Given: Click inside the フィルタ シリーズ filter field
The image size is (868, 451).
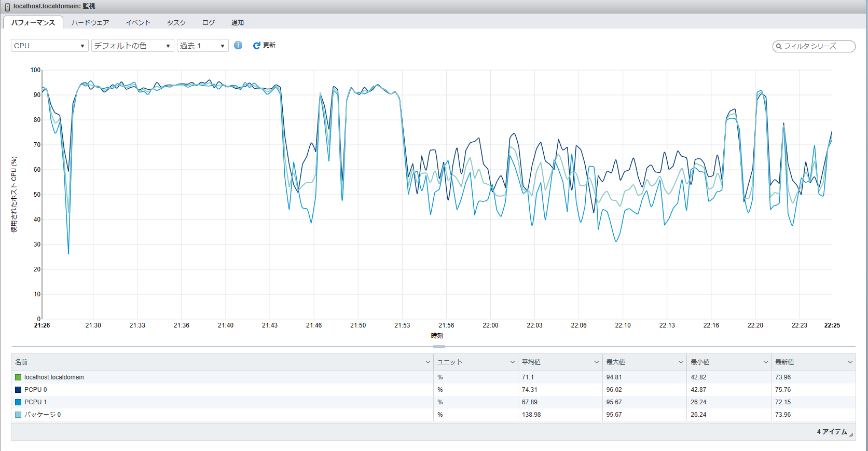Looking at the screenshot, I should pos(816,46).
